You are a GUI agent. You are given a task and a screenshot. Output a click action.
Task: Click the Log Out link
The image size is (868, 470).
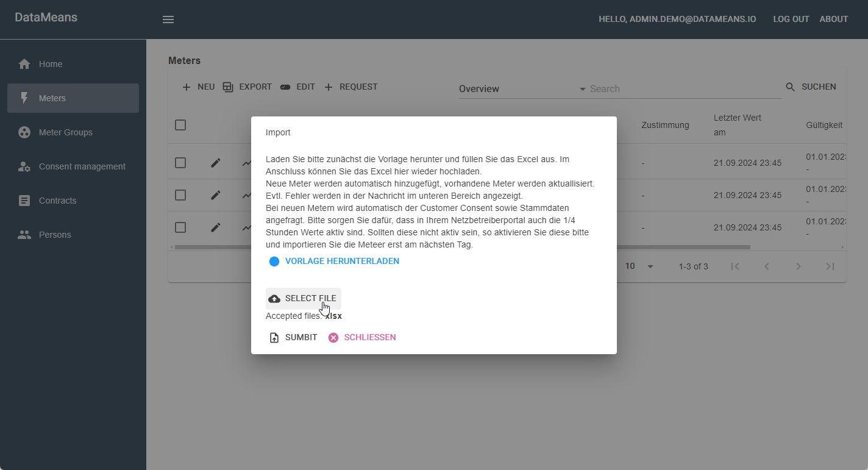click(791, 19)
